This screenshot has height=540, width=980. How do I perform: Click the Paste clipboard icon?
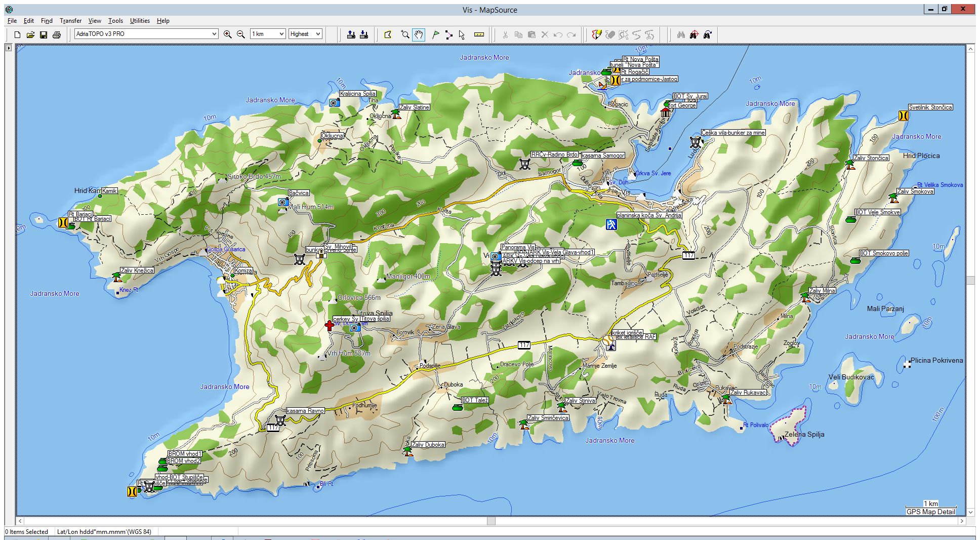[x=532, y=34]
